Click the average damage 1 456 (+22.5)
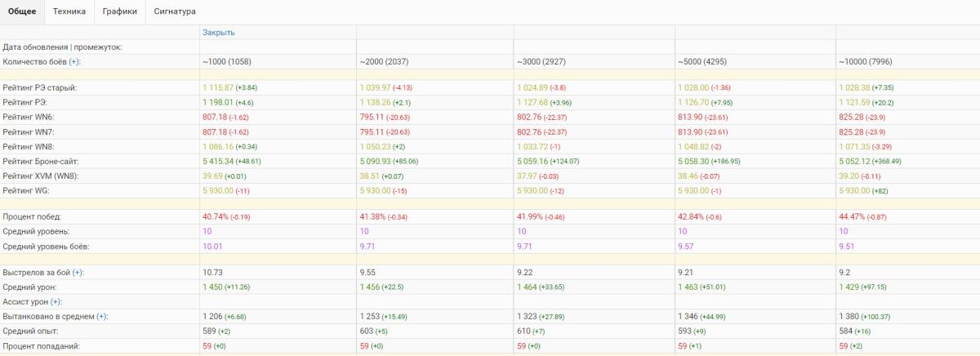980x356 pixels. point(384,287)
